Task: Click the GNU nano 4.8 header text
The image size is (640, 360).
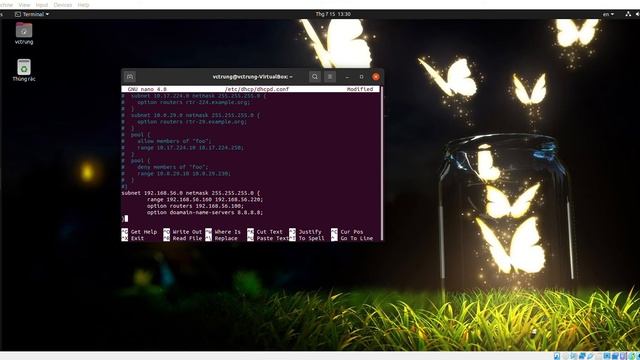Action: point(147,89)
